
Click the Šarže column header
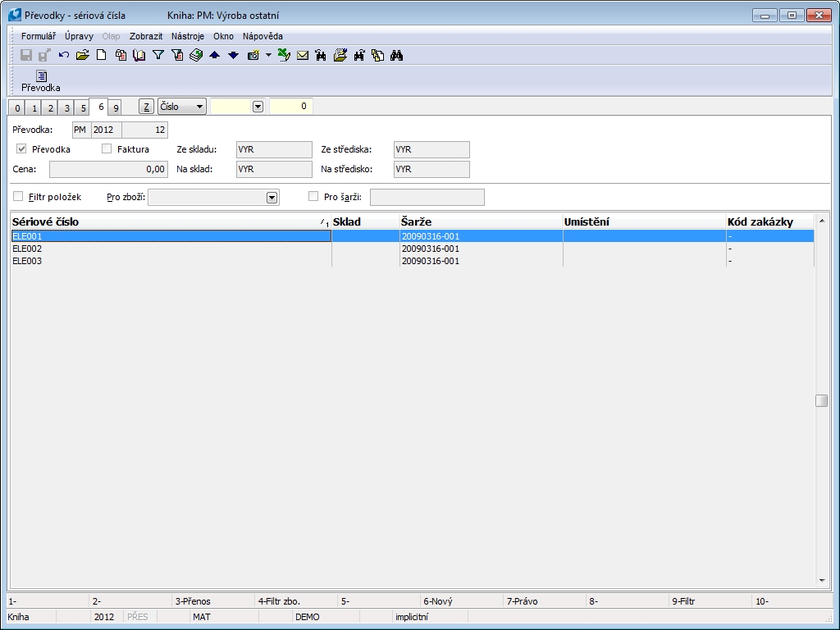pyautogui.click(x=480, y=221)
